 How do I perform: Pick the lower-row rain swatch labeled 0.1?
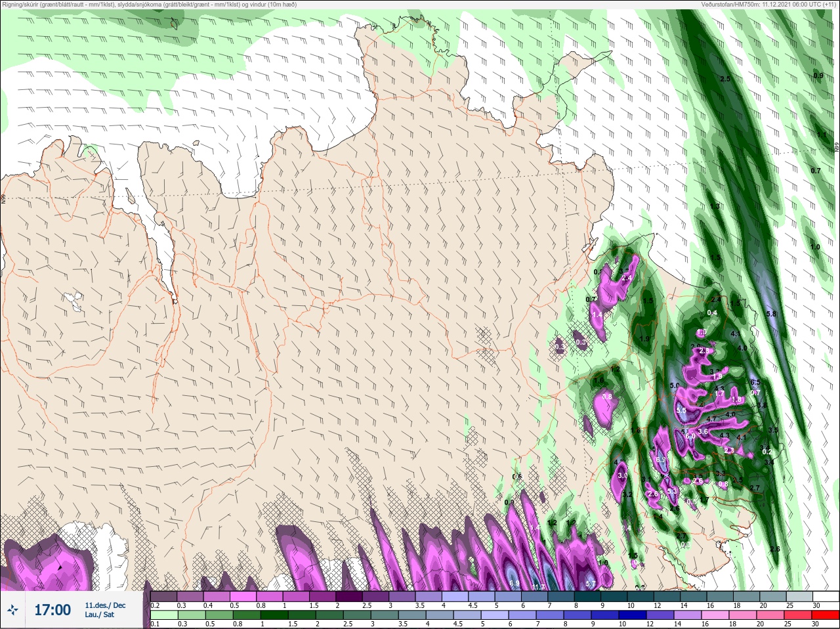tap(165, 616)
